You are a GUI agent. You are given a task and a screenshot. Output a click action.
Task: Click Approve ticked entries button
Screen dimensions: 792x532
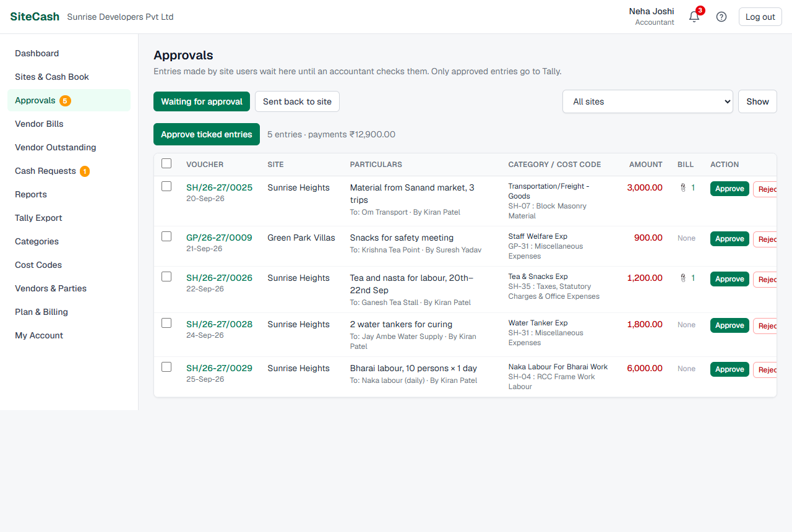click(207, 134)
